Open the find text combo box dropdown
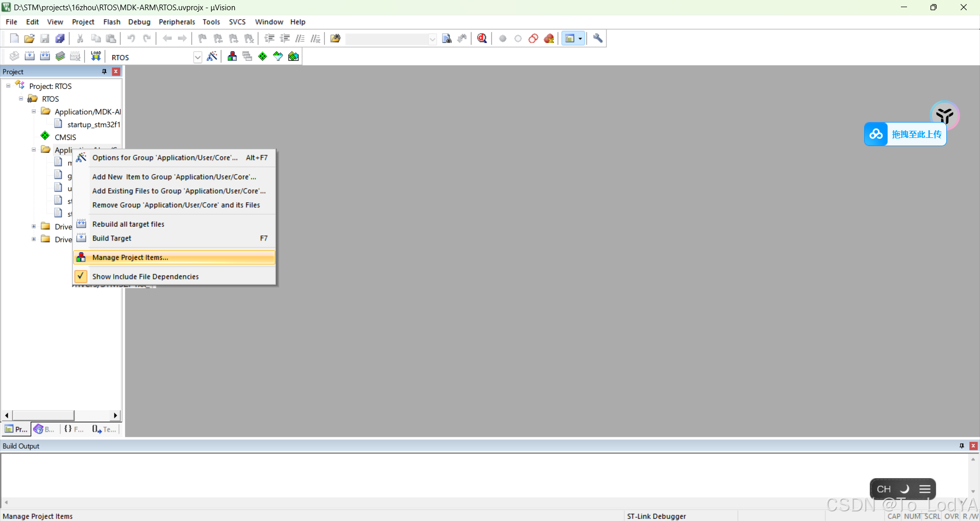The image size is (980, 521). point(432,39)
